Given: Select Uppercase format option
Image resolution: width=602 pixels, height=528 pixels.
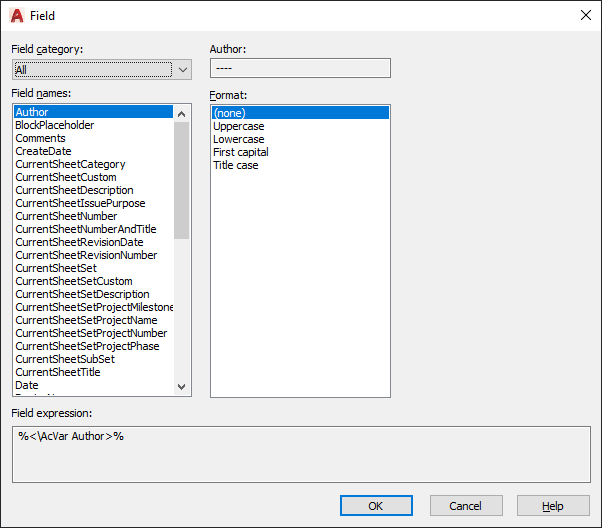Looking at the screenshot, I should point(239,126).
